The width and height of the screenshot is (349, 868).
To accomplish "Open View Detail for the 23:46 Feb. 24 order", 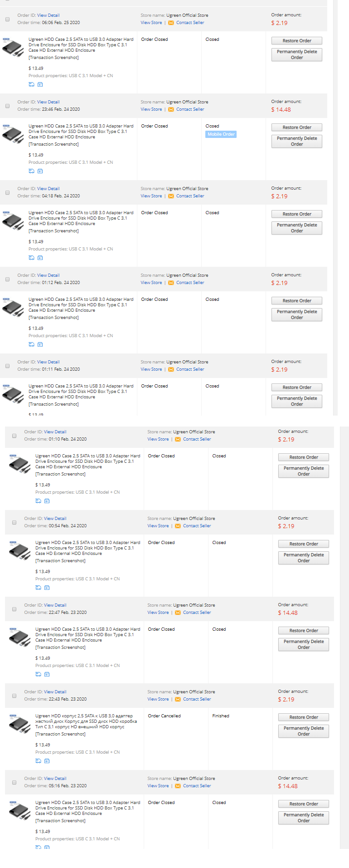I will point(48,102).
